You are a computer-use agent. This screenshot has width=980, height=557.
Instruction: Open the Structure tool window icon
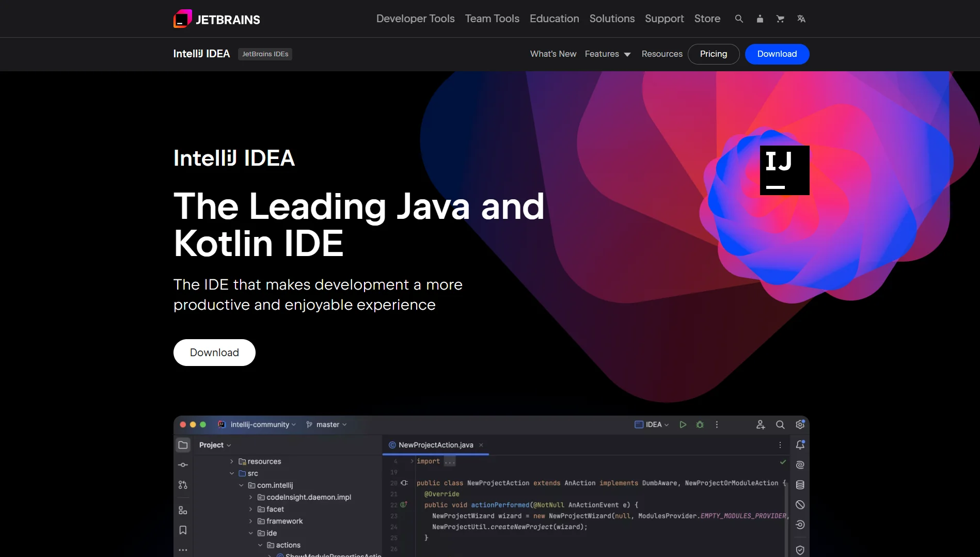(x=183, y=510)
